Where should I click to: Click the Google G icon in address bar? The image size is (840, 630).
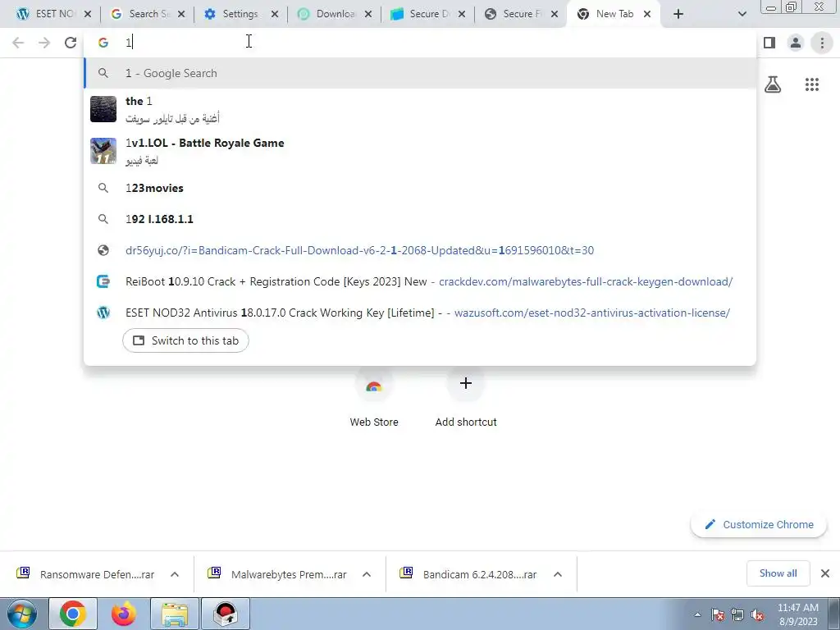pos(103,43)
